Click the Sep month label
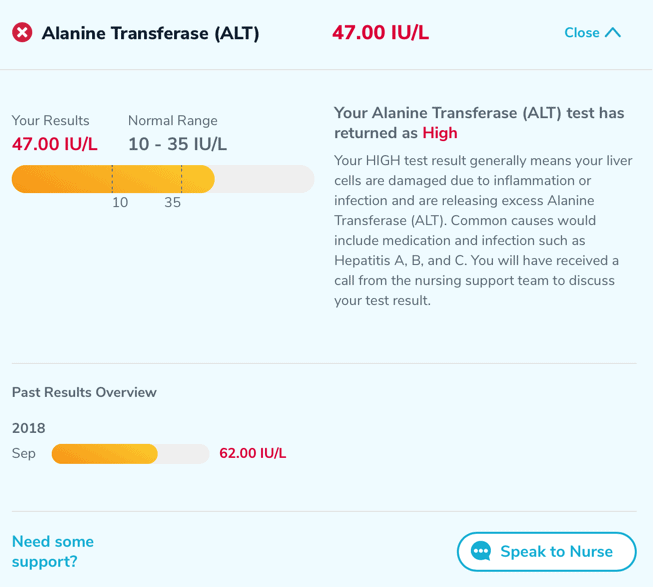653x587 pixels. 24,453
